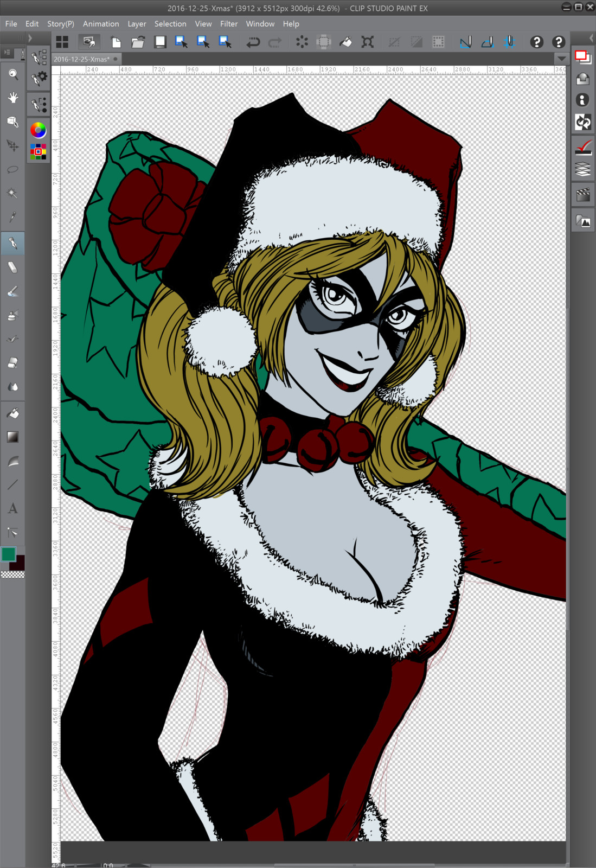This screenshot has height=868, width=596.
Task: Open the Brush Size palette icon
Action: pyautogui.click(x=39, y=105)
